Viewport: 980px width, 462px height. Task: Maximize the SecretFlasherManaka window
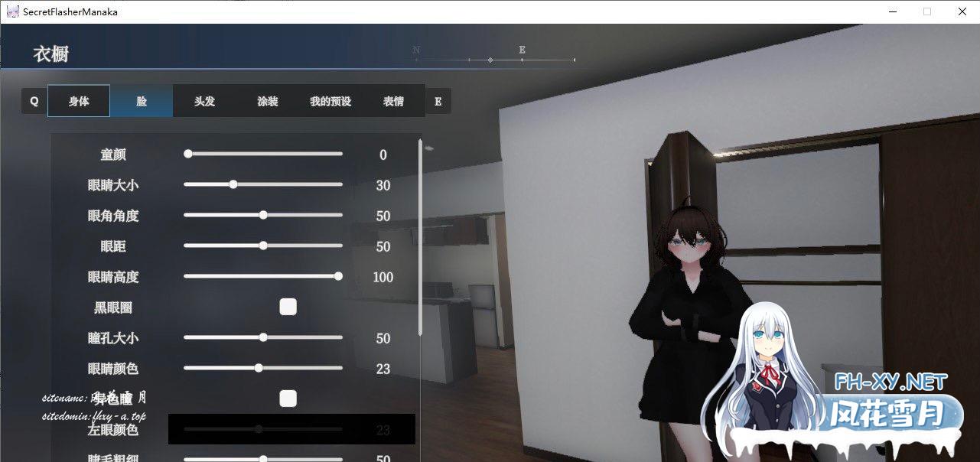click(927, 11)
